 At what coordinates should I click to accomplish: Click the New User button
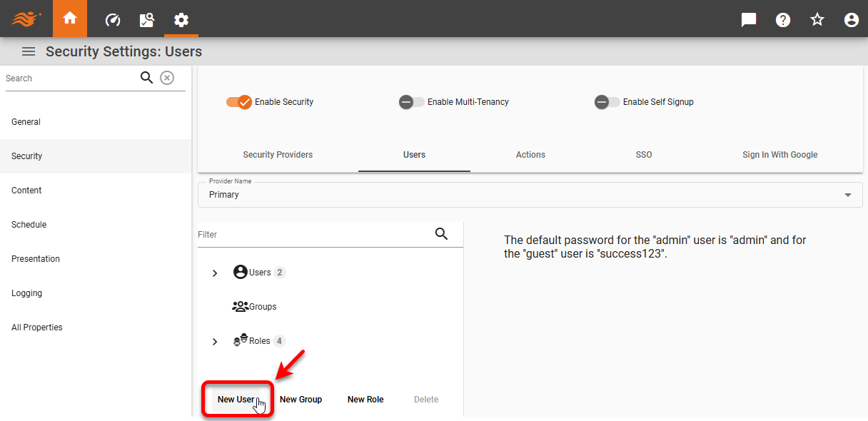pyautogui.click(x=237, y=399)
